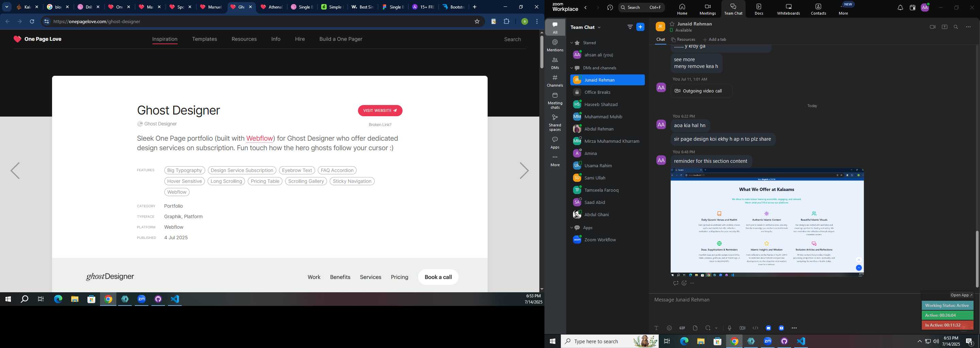Click the screen share icon in chat header
Image resolution: width=980 pixels, height=348 pixels.
click(945, 27)
